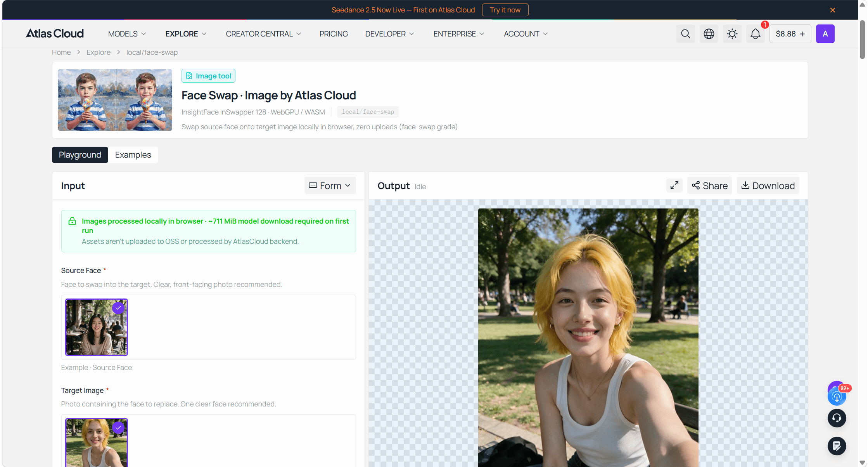Expand the CREATOR CENTRAL menu
Image resolution: width=868 pixels, height=467 pixels.
263,34
